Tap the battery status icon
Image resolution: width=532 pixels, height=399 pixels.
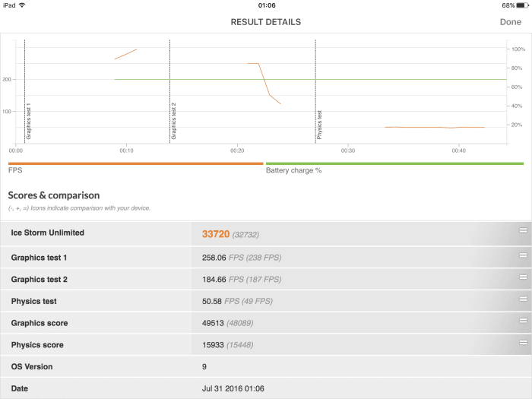point(523,5)
